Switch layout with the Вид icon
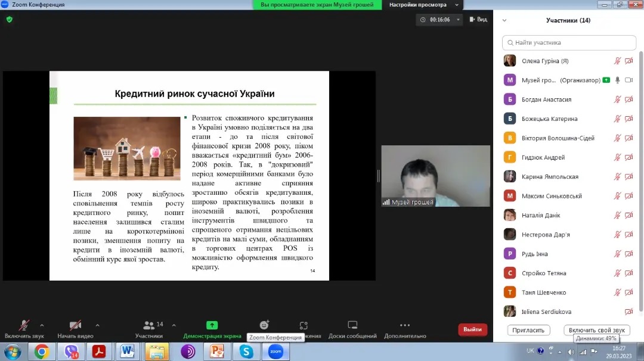Screen dimensions: 644x361 pyautogui.click(x=478, y=20)
